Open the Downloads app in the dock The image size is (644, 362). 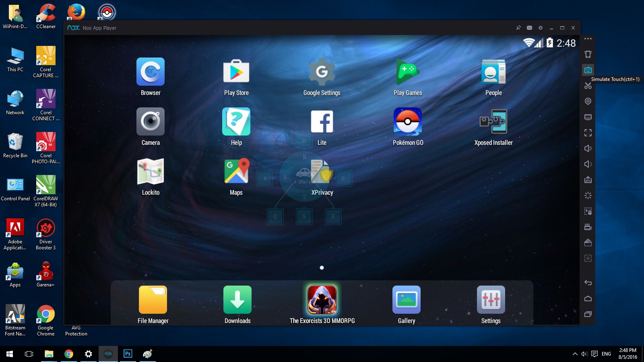click(237, 300)
